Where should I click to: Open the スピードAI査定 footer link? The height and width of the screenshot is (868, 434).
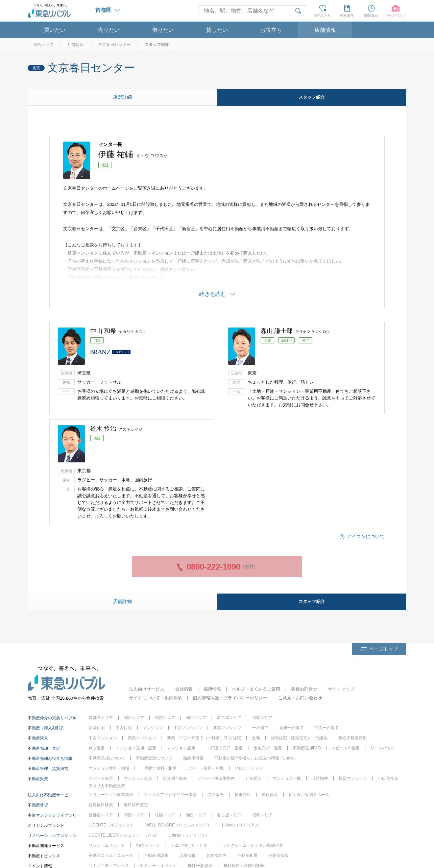345,748
